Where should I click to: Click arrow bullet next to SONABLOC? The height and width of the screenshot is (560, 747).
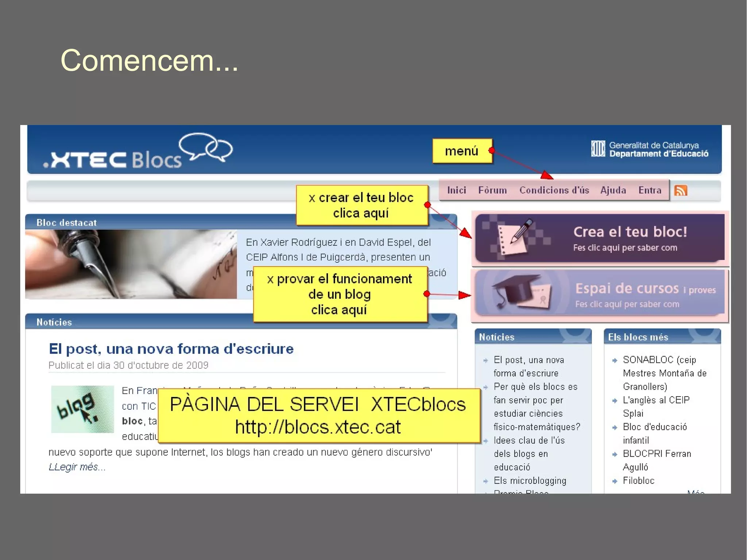coord(615,360)
